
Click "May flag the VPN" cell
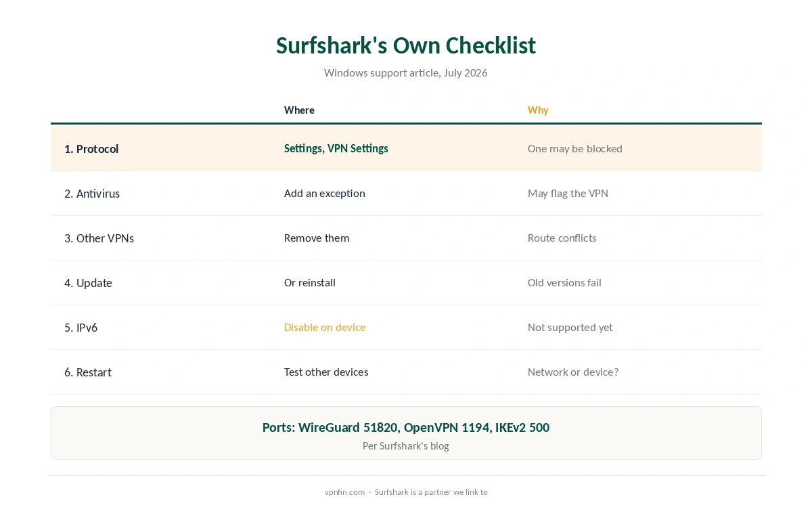click(x=568, y=193)
